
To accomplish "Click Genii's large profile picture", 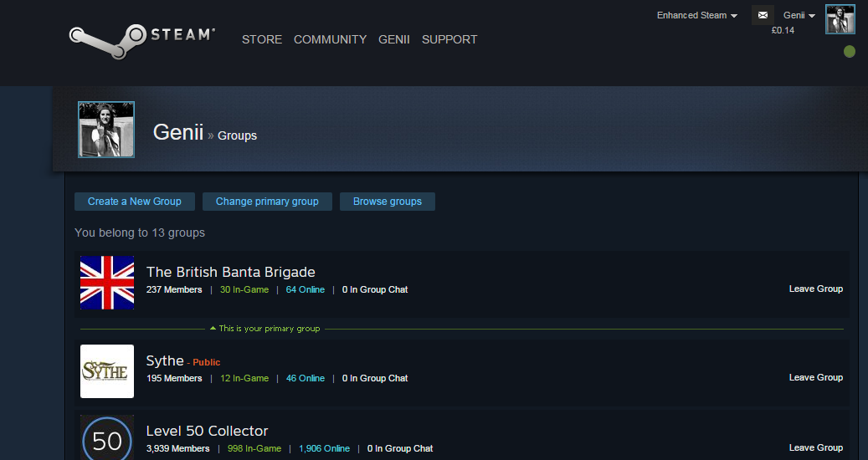I will pos(106,130).
